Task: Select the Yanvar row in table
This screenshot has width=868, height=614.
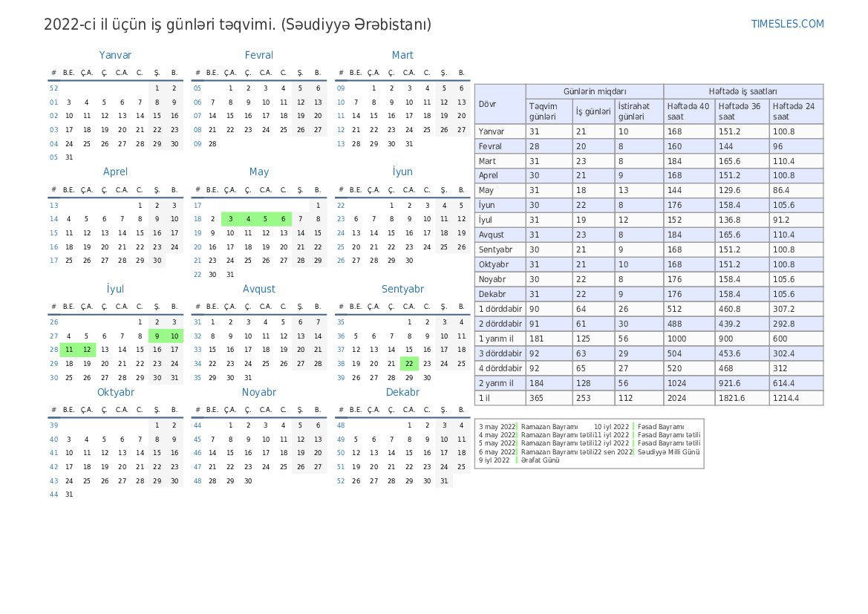Action: (x=649, y=131)
